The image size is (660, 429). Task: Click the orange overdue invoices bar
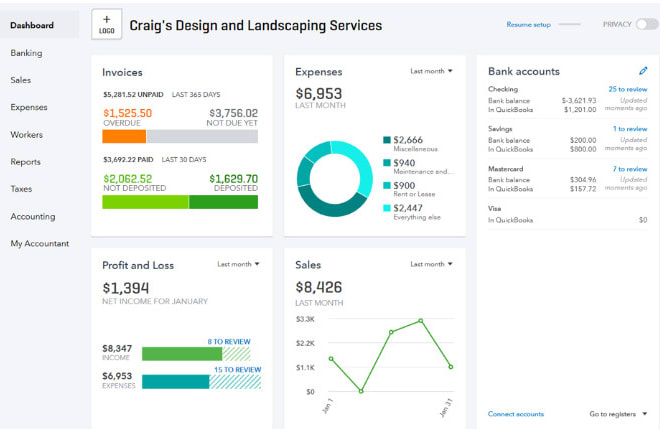tap(124, 136)
